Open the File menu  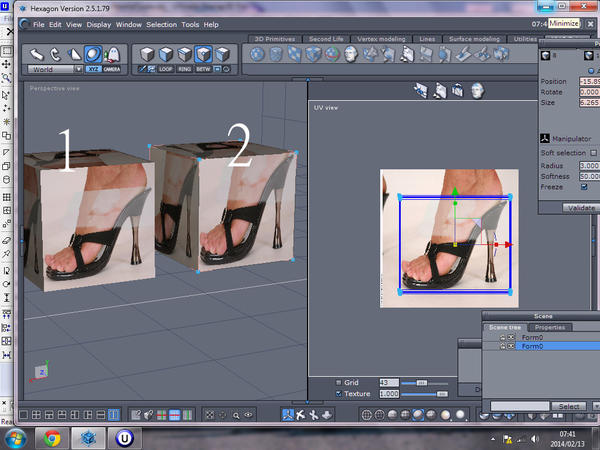tap(39, 24)
